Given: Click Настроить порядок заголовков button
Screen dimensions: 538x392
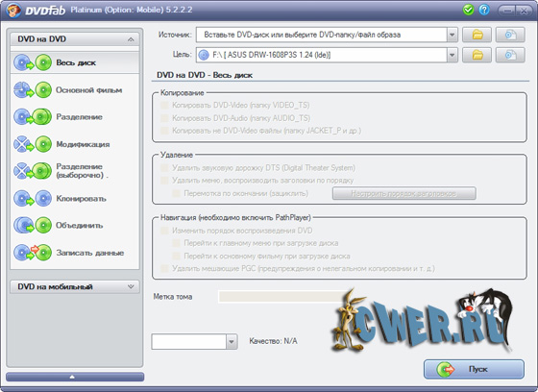Looking at the screenshot, I should click(403, 193).
